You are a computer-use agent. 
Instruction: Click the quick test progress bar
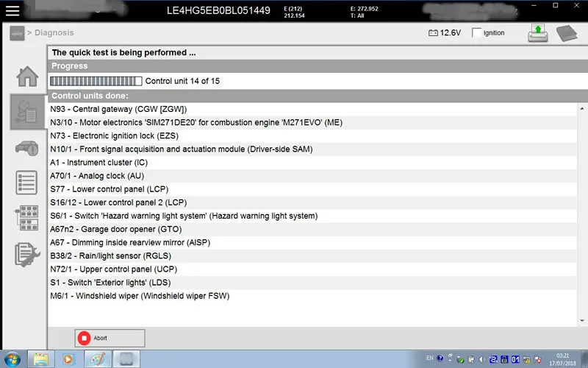(96, 81)
